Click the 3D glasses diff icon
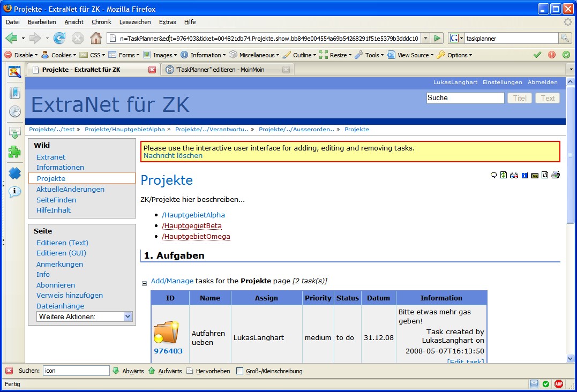This screenshot has height=392, width=577. (x=514, y=175)
